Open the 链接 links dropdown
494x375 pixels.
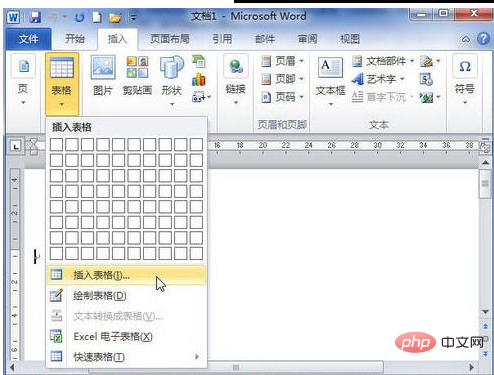pyautogui.click(x=236, y=80)
